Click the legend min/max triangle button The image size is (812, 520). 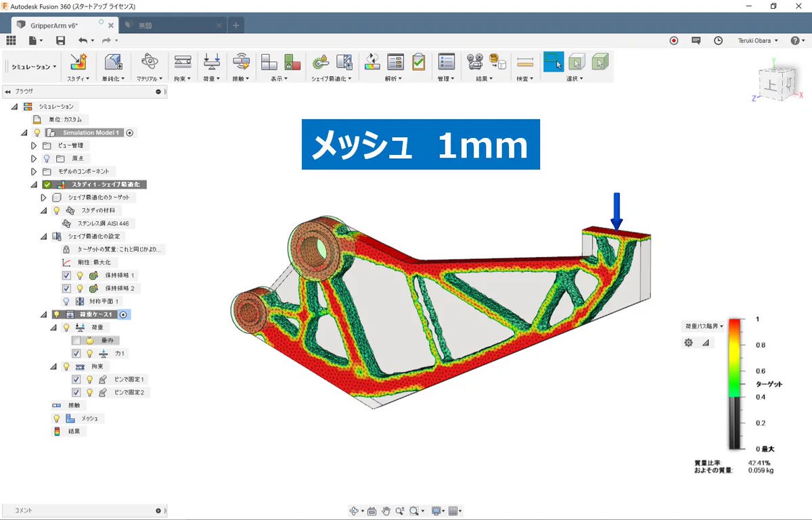pos(706,343)
